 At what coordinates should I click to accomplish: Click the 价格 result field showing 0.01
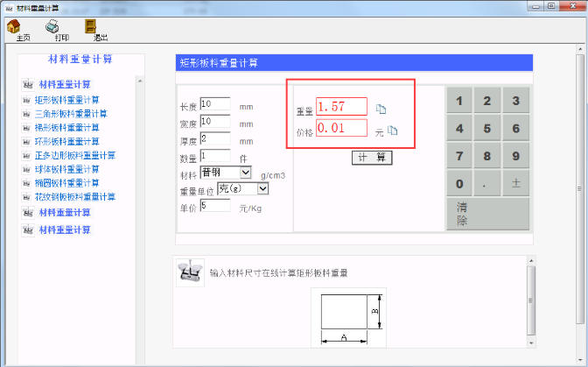[341, 128]
